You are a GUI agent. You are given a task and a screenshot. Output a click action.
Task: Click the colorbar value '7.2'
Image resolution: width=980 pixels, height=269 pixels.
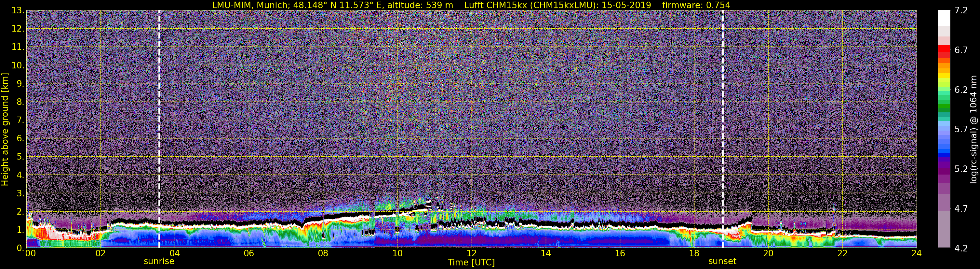[x=961, y=10]
